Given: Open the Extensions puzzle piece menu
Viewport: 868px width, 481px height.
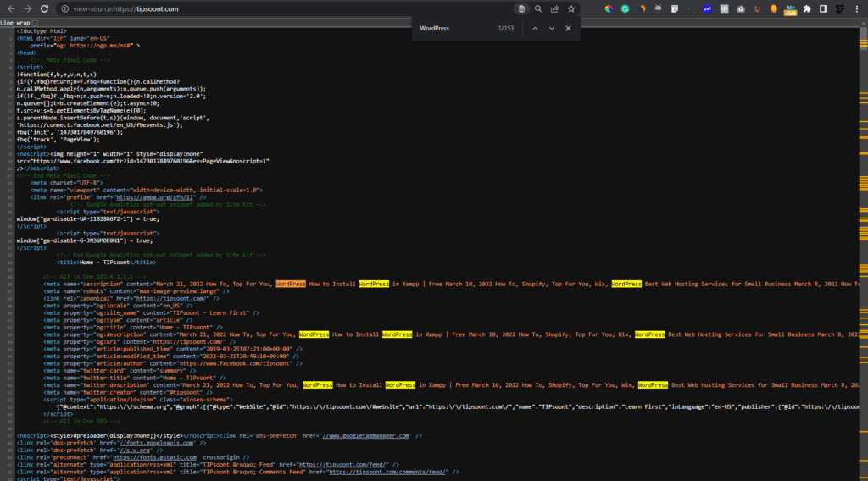Looking at the screenshot, I should click(x=807, y=8).
